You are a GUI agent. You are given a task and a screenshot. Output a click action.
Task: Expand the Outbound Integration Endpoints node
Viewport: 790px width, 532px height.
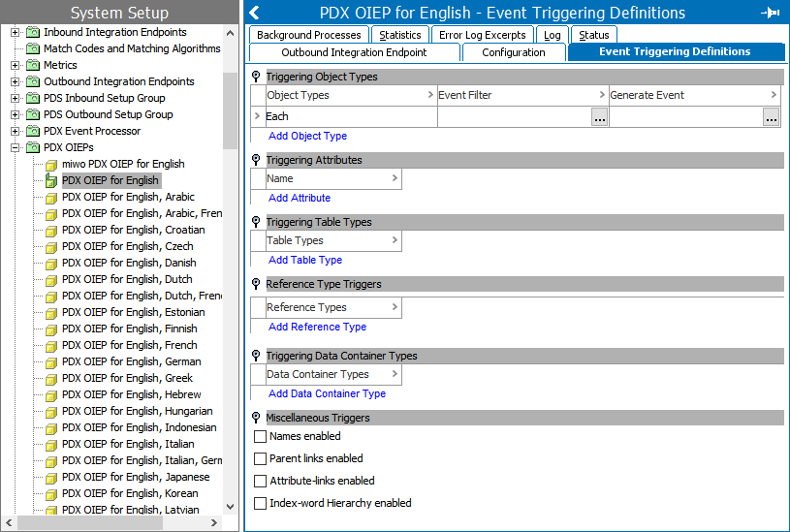16,81
